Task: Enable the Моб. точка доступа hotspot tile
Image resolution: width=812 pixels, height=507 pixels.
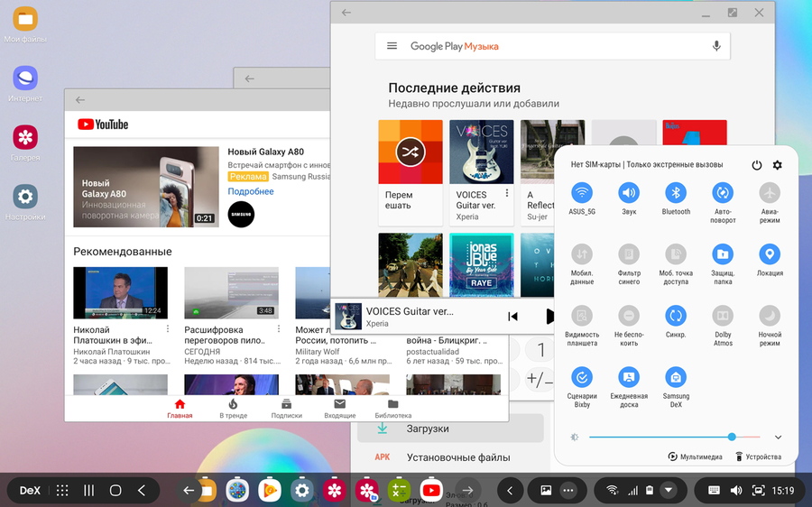Action: point(676,254)
